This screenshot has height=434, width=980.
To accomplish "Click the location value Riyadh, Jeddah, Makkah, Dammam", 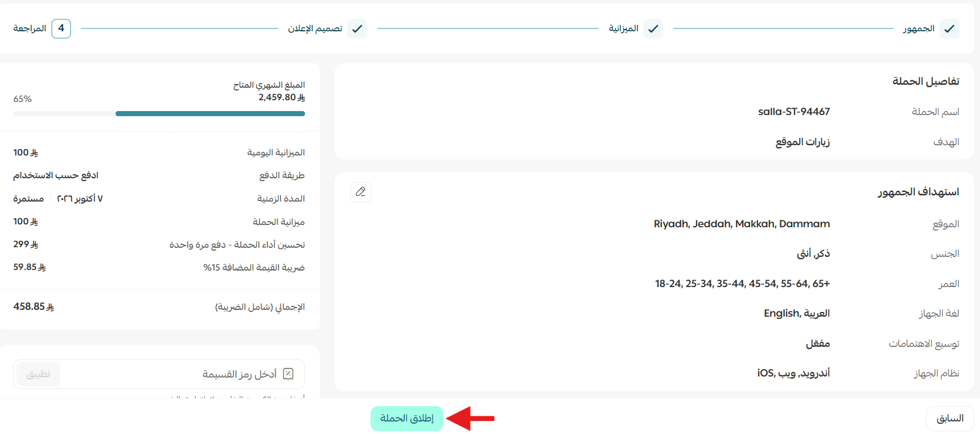I will tap(742, 224).
